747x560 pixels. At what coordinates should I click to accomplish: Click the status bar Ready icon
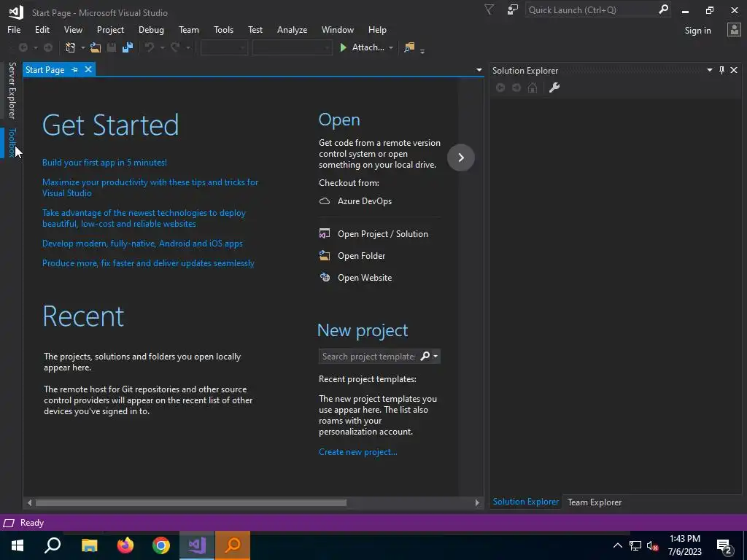pyautogui.click(x=9, y=523)
